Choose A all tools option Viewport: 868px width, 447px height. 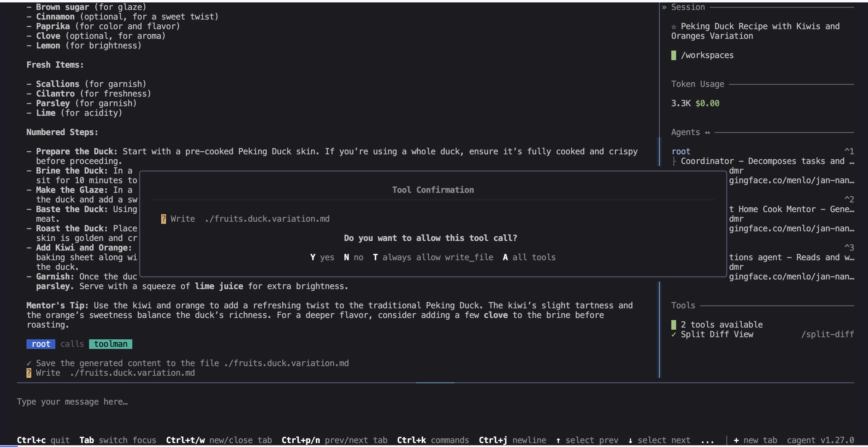[529, 257]
